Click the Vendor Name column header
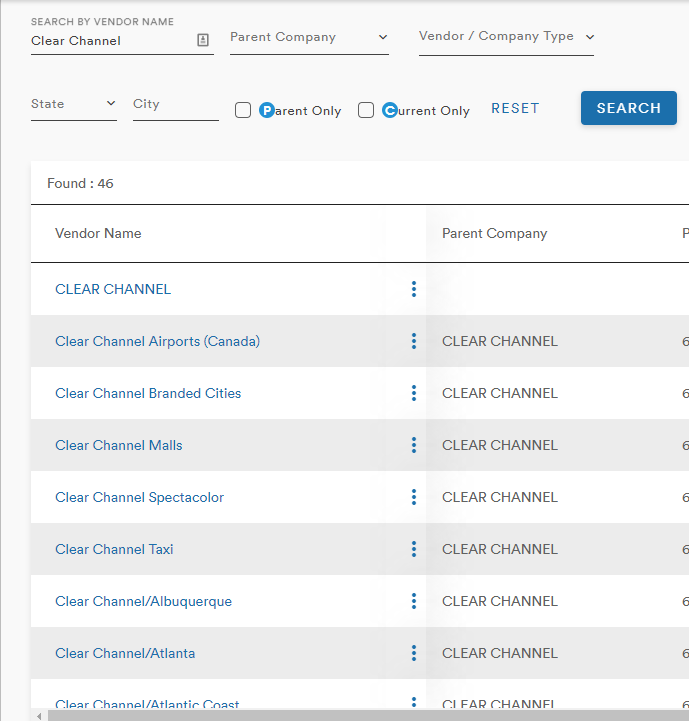689x721 pixels. tap(98, 234)
